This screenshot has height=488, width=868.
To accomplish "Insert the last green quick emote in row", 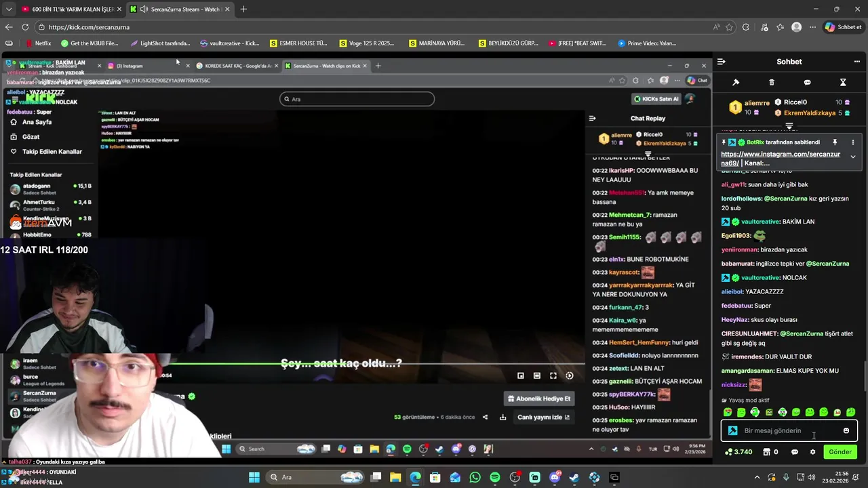I will coord(850,412).
